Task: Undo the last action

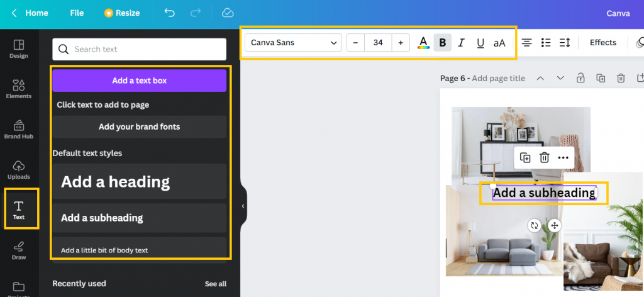Action: click(169, 13)
